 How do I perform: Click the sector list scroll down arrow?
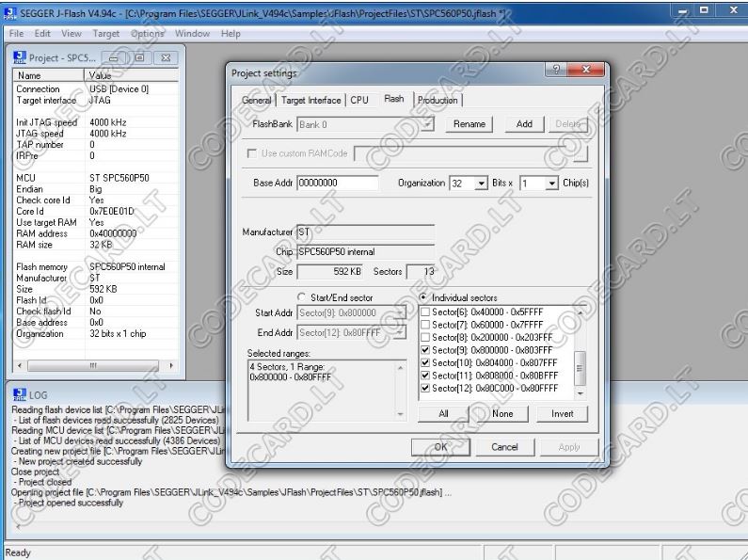click(581, 393)
